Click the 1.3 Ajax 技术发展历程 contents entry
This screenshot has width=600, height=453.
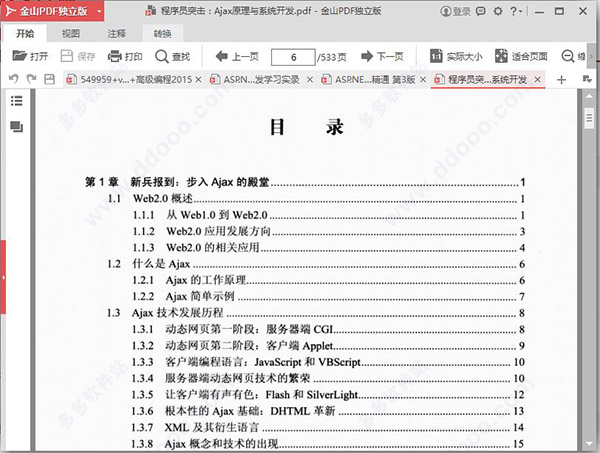316,313
